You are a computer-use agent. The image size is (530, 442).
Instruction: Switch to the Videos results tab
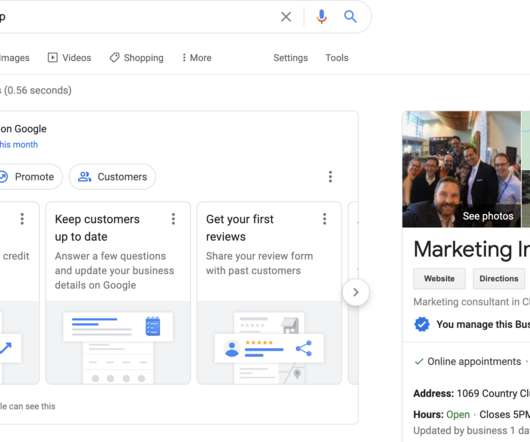point(69,58)
